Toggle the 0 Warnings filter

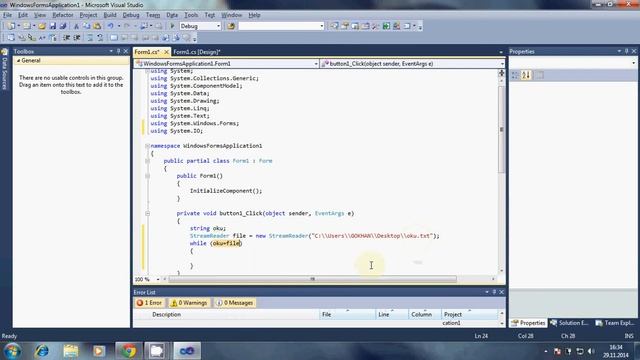pos(189,303)
